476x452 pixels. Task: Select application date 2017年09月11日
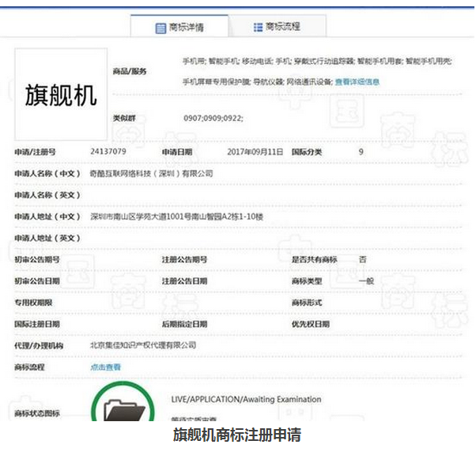255,152
